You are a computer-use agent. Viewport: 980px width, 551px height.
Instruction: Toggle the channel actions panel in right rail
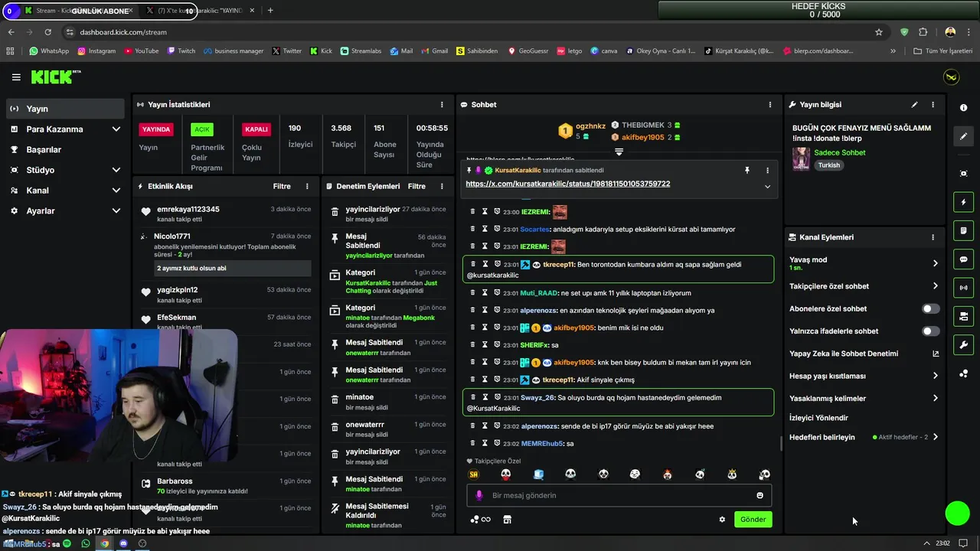[963, 316]
